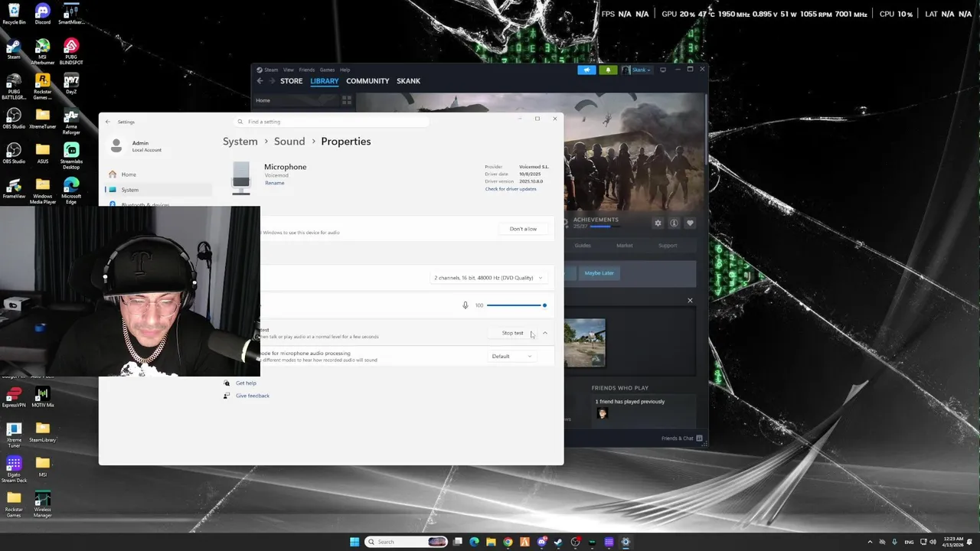
Task: Open the Friends menu in Steam
Action: coord(306,70)
